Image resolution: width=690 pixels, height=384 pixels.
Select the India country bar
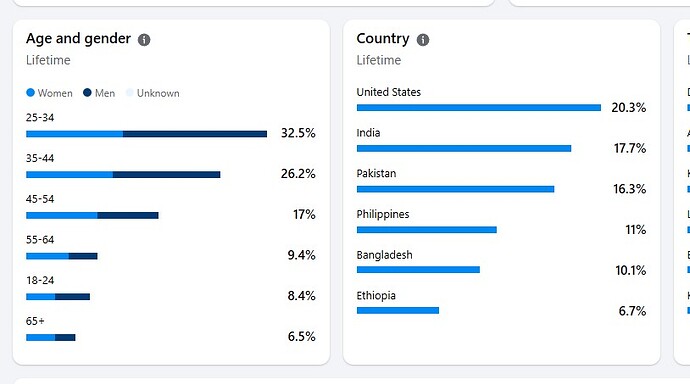pyautogui.click(x=464, y=149)
